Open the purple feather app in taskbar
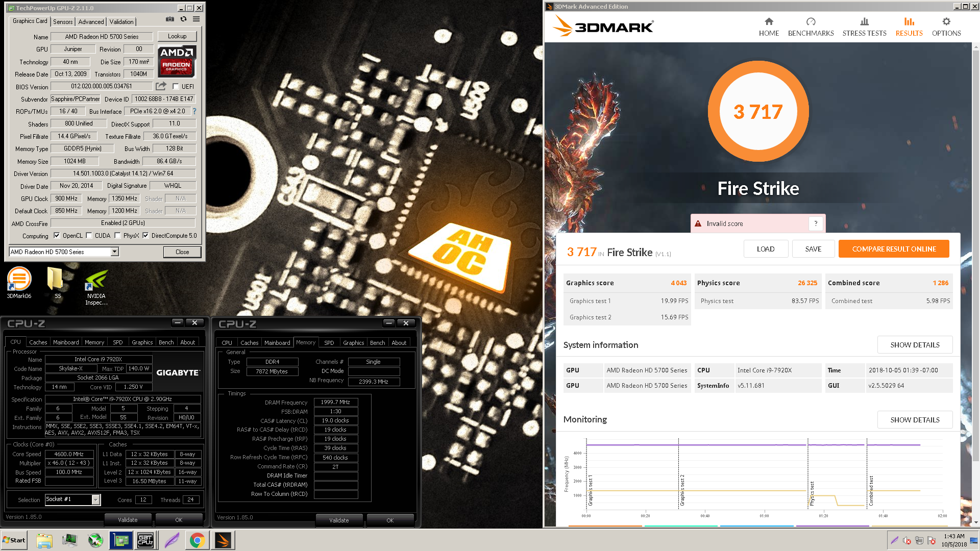 (172, 540)
